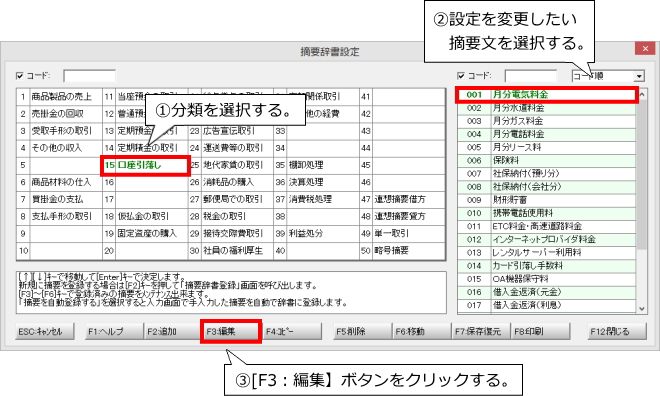
Task: Select summary 004 月分電話料金
Action: point(547,134)
